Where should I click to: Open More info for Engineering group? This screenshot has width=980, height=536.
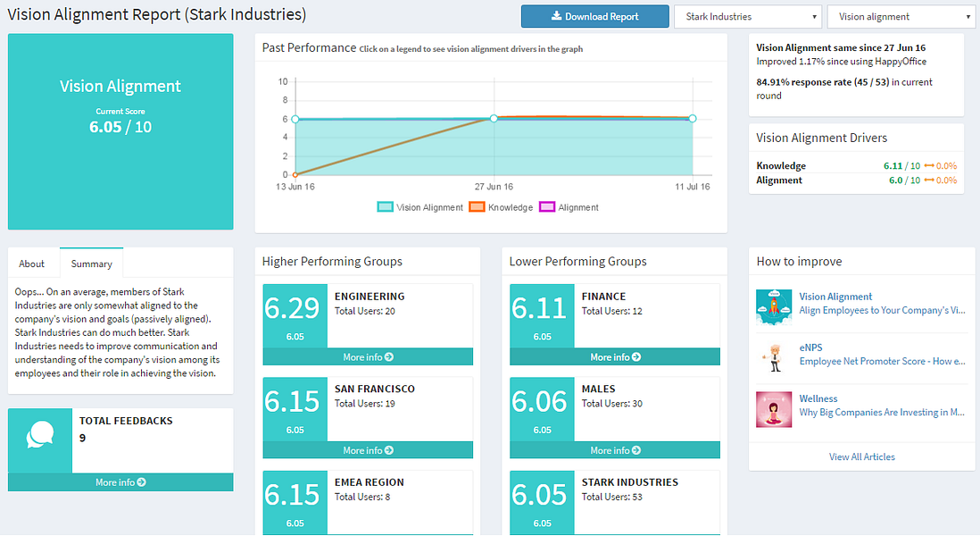coord(368,357)
